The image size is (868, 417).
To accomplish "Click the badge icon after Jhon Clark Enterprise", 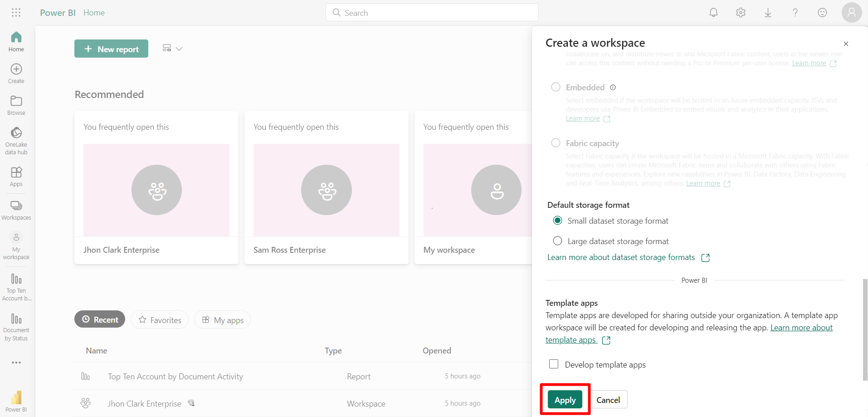I will point(191,403).
